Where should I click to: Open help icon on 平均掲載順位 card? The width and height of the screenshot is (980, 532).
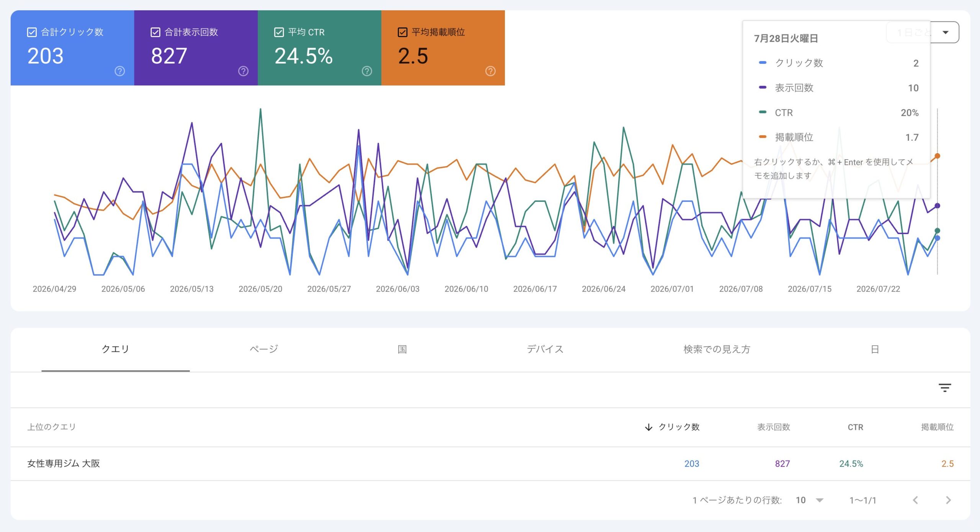490,71
